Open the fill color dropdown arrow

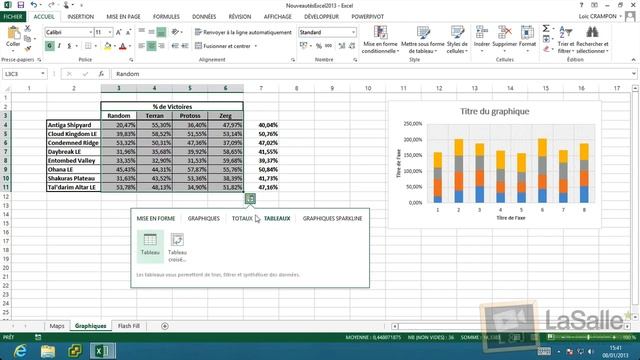click(115, 46)
